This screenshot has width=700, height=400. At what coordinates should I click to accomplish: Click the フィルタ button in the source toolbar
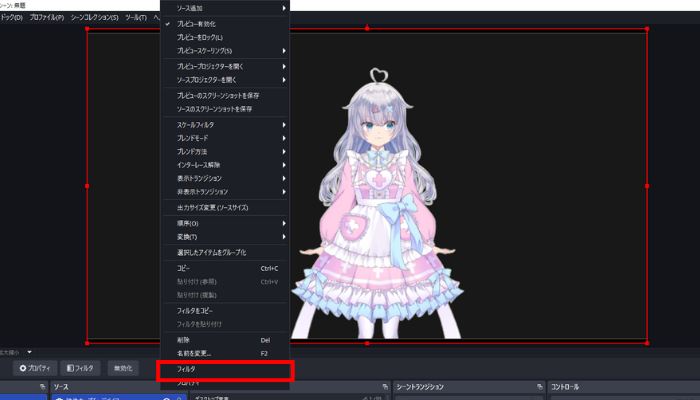pyautogui.click(x=80, y=368)
